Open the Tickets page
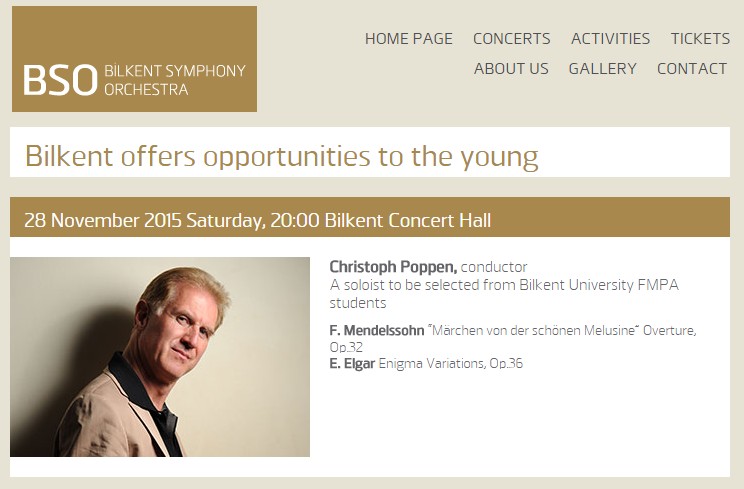Screen dimensions: 744x489 click(700, 39)
